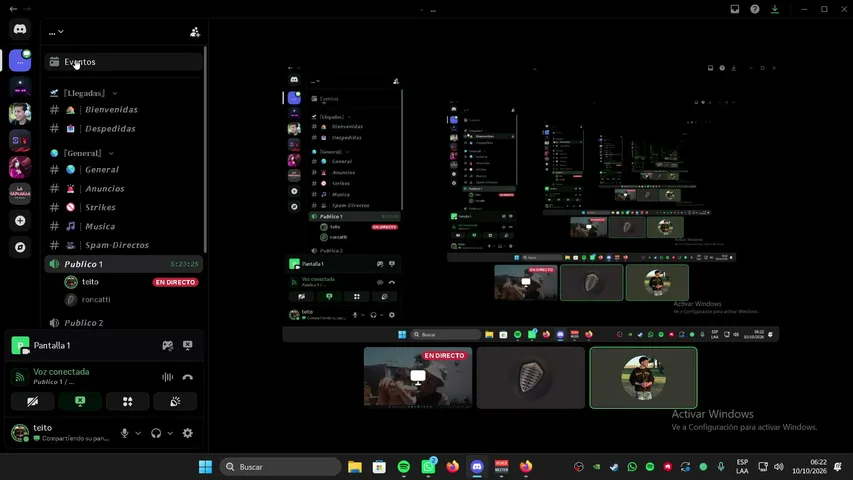Toggle camera on or off
This screenshot has width=853, height=480.
coord(33,402)
